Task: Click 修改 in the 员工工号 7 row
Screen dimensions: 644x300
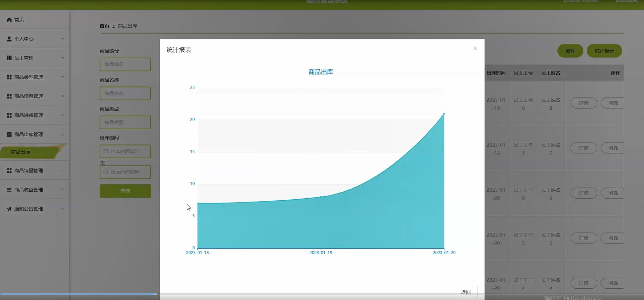Action: (x=613, y=148)
